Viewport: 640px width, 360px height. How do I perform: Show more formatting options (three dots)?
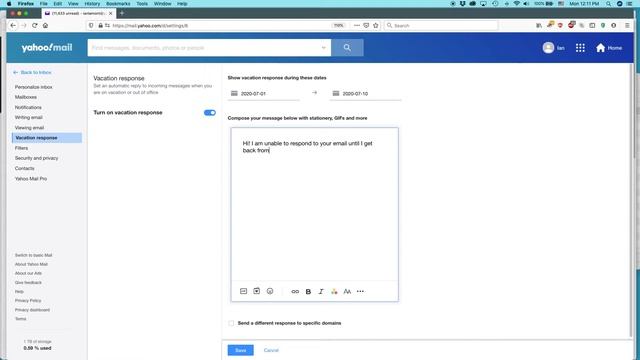click(360, 291)
